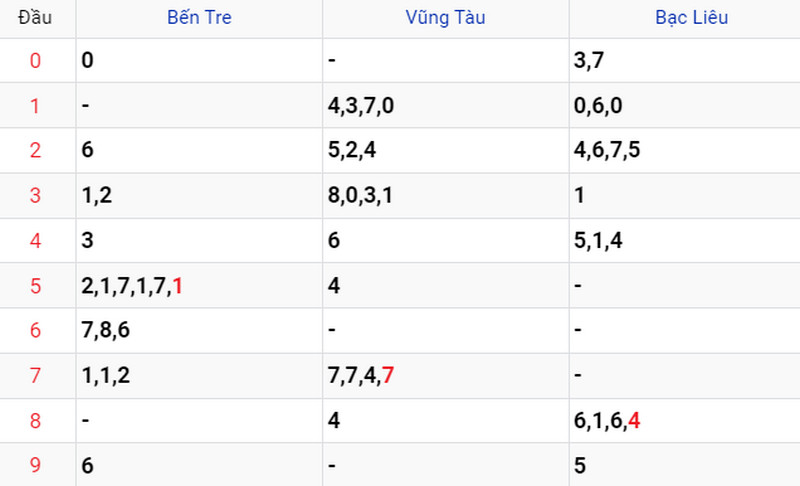Click red head digit 0 in first column
Screen dimensions: 800x486
click(x=35, y=61)
